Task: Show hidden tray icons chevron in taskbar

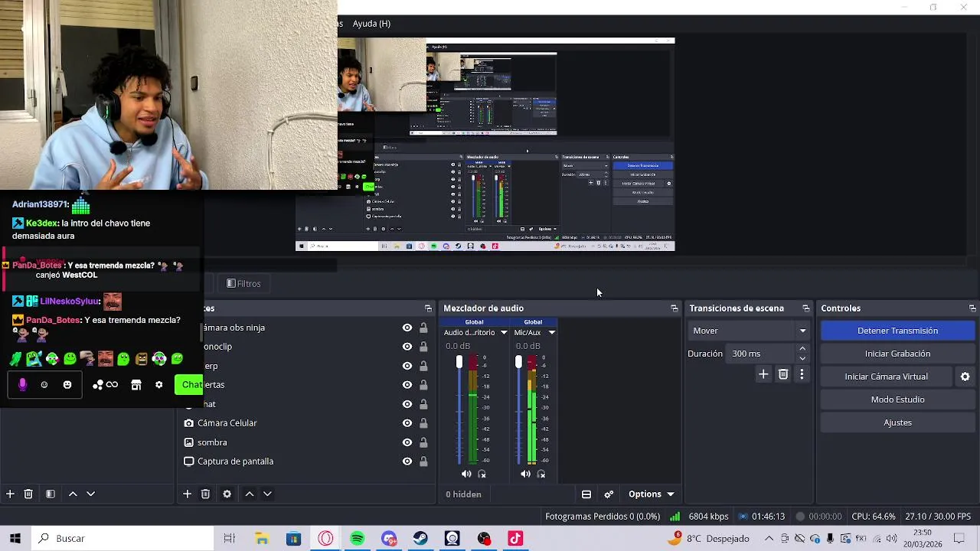Action: click(x=769, y=539)
